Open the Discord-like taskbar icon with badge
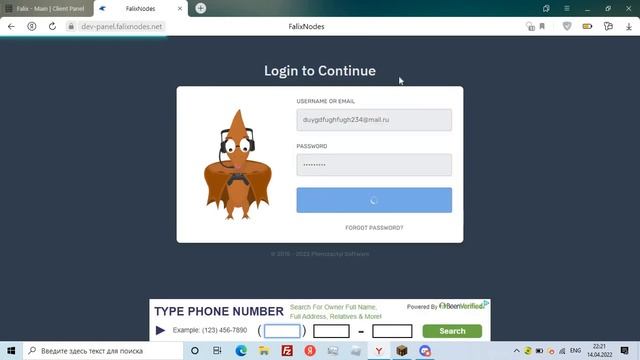Image resolution: width=640 pixels, height=360 pixels. click(425, 351)
